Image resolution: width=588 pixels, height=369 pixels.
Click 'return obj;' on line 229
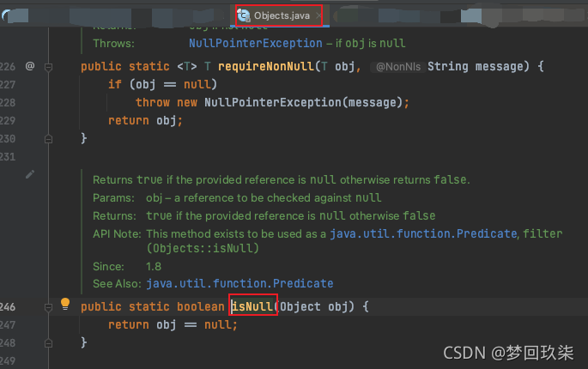(x=145, y=121)
